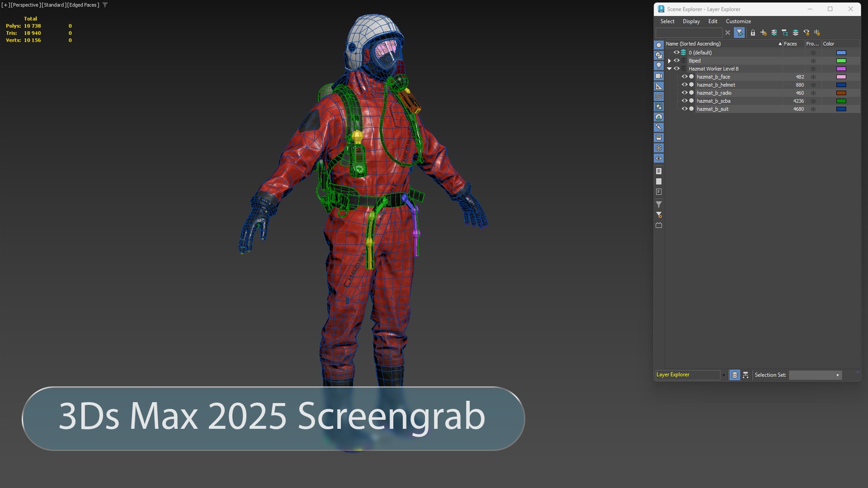Toggle Display Space Warps wave icon

tap(659, 97)
